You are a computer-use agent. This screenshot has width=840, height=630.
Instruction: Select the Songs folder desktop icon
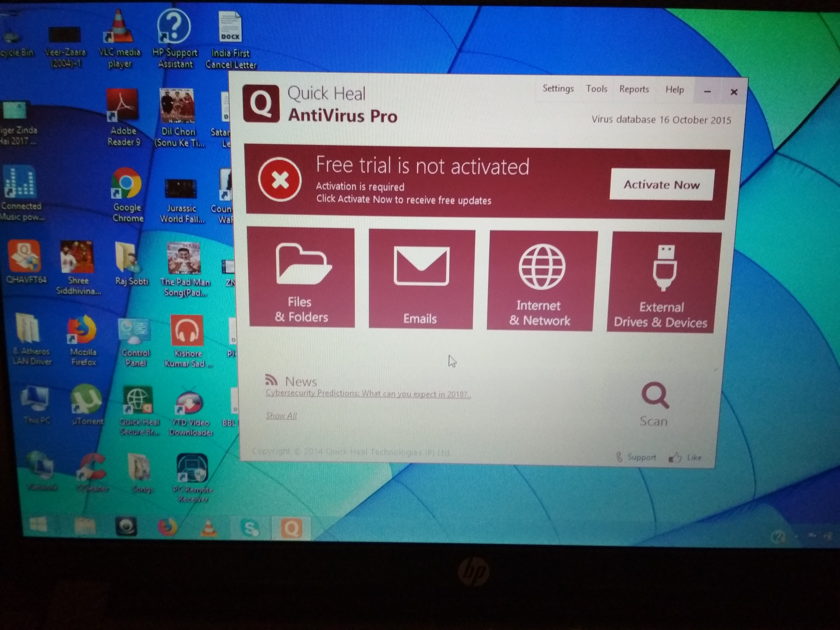(141, 473)
